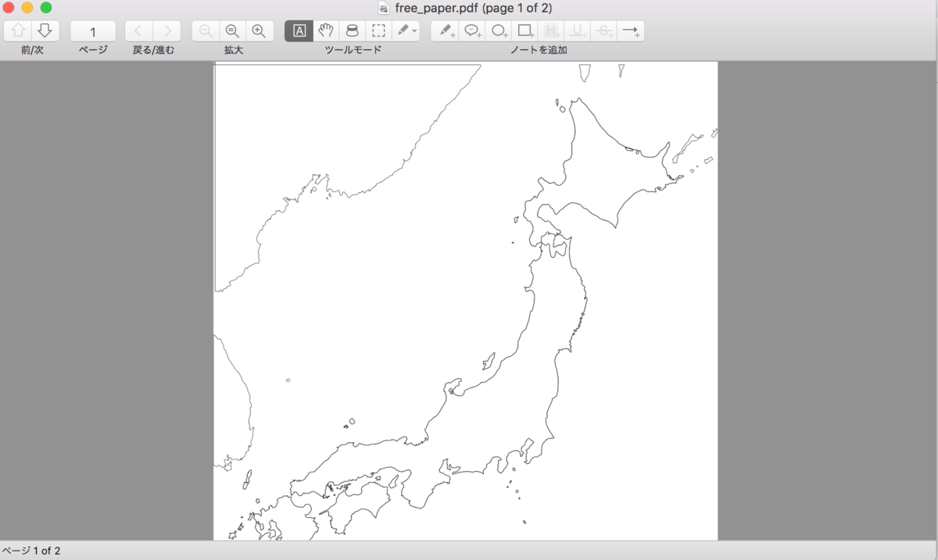This screenshot has height=560, width=938.
Task: Select the rectangular selection tool
Action: coord(378,30)
